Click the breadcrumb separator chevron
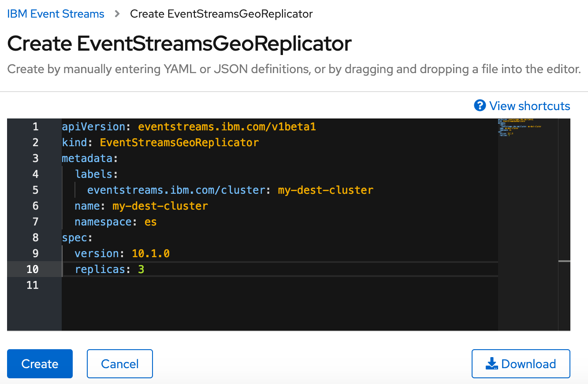The width and height of the screenshot is (588, 384). 116,14
